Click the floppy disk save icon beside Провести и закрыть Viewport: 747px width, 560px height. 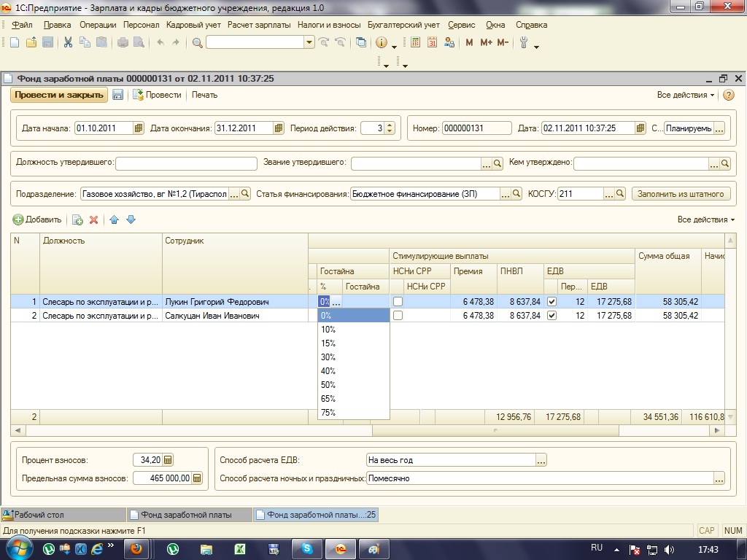(x=117, y=95)
